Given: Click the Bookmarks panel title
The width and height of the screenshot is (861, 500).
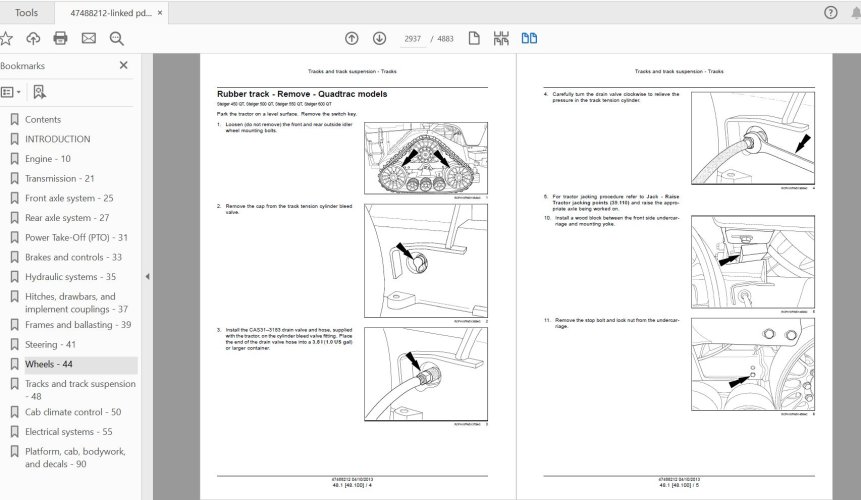Looking at the screenshot, I should [23, 66].
